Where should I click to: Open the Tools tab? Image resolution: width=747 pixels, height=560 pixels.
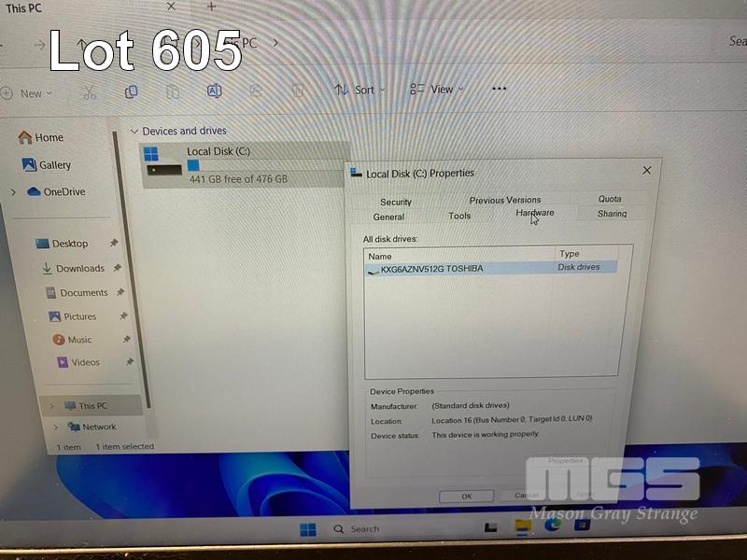[459, 216]
